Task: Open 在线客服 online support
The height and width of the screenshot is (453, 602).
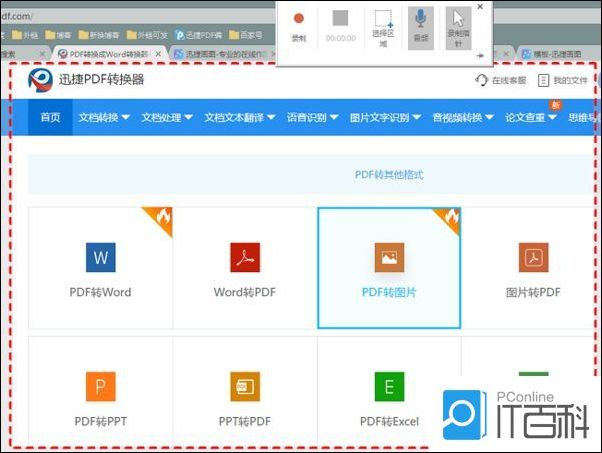Action: pyautogui.click(x=501, y=80)
